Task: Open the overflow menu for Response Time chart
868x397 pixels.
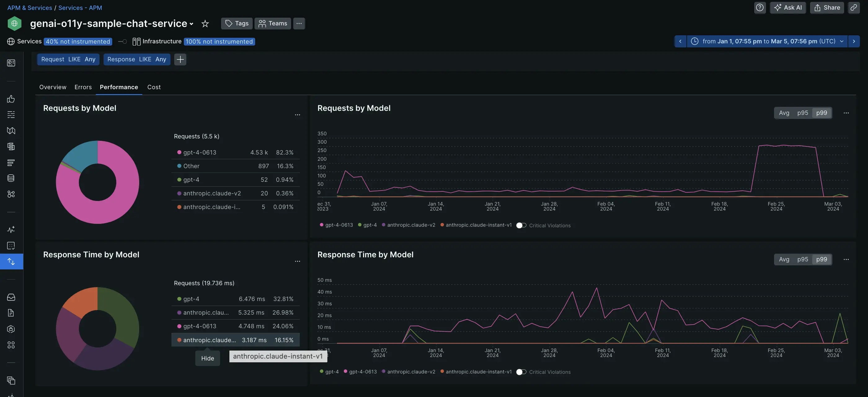Action: (x=846, y=259)
